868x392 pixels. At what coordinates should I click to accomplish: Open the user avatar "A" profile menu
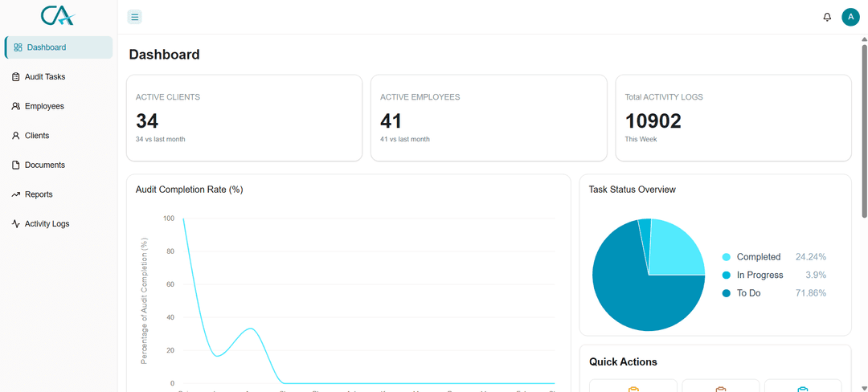(x=850, y=17)
